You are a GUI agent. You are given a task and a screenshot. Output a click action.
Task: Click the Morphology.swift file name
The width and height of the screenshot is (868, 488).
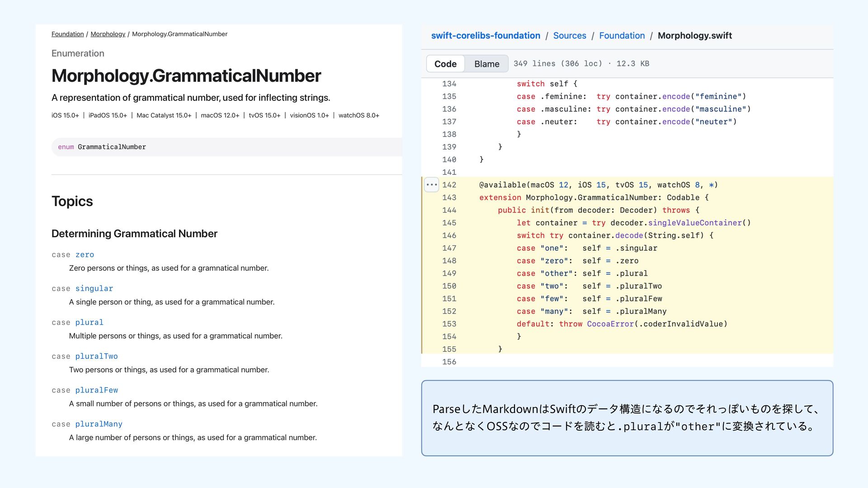point(694,36)
